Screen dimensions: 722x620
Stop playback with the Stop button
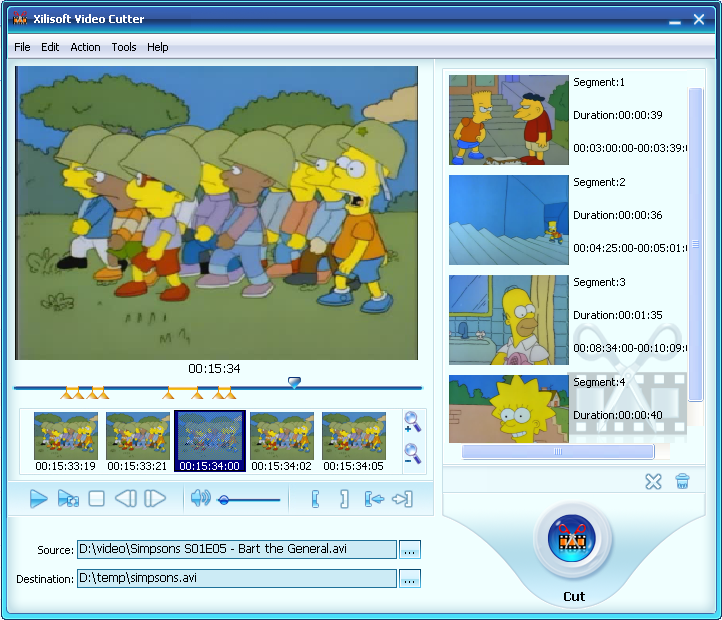(96, 498)
